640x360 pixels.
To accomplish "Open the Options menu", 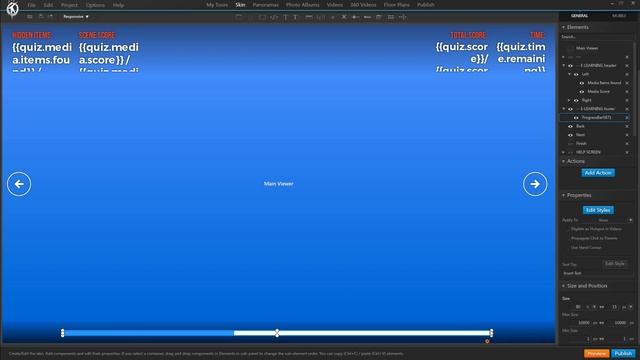I will pyautogui.click(x=95, y=5).
